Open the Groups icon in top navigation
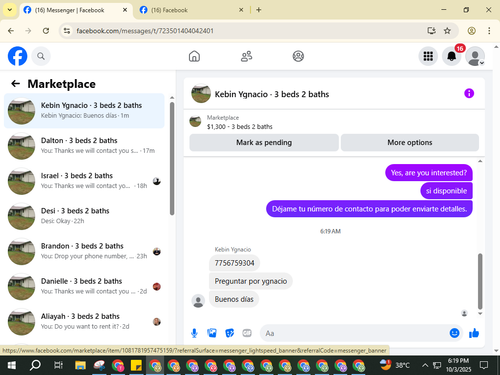This screenshot has width=500, height=375. pos(298,56)
